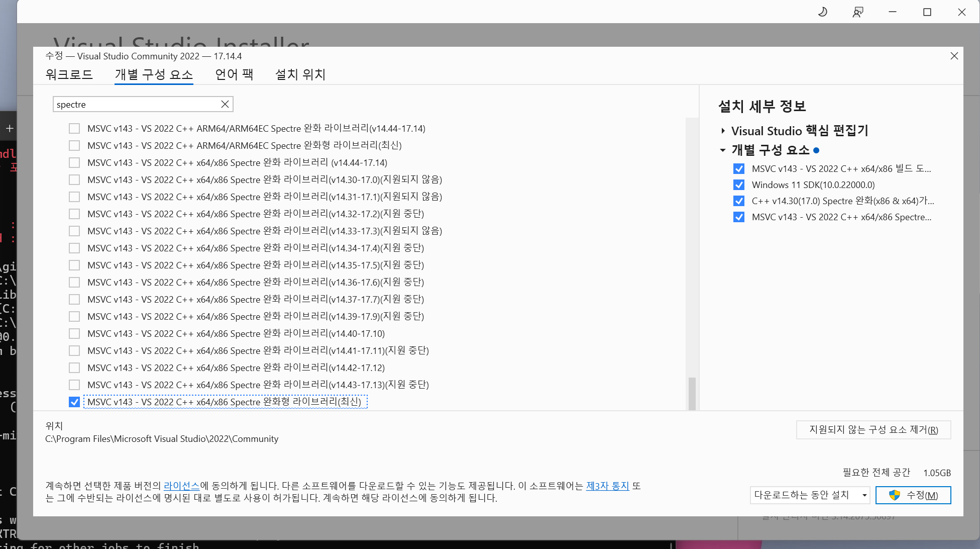Check ARM64/ARM64EC Spectre library v14.44-17.14
Screen dimensions: 980x549
pyautogui.click(x=74, y=129)
